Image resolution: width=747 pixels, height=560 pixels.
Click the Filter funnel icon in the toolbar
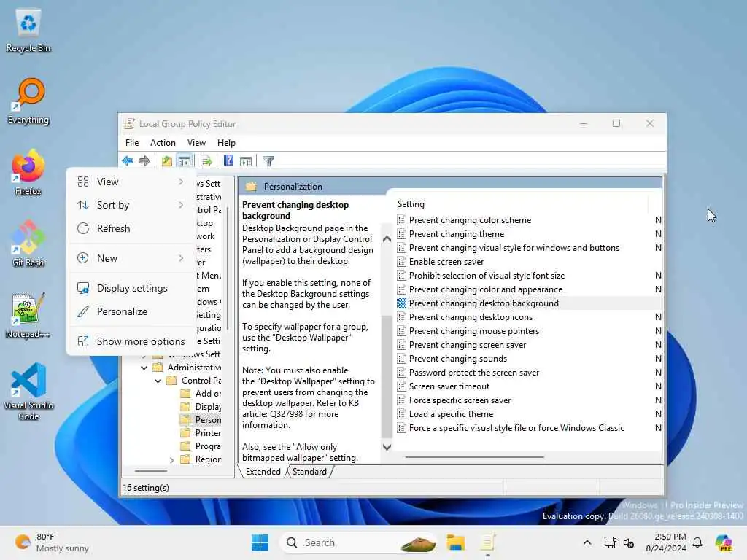(x=268, y=161)
